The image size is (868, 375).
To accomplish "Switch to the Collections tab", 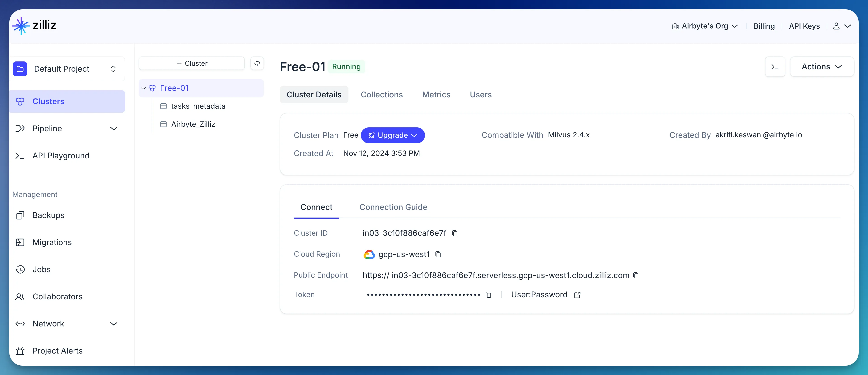I will pyautogui.click(x=381, y=95).
